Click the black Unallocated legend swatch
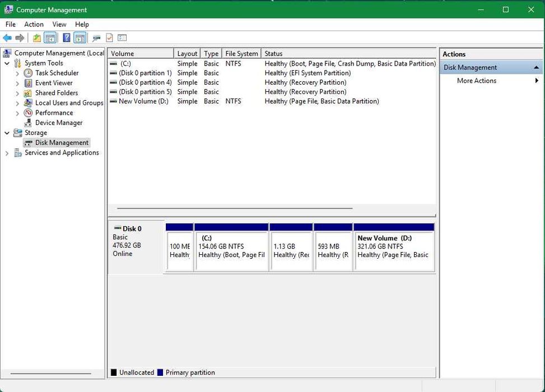 coord(114,372)
